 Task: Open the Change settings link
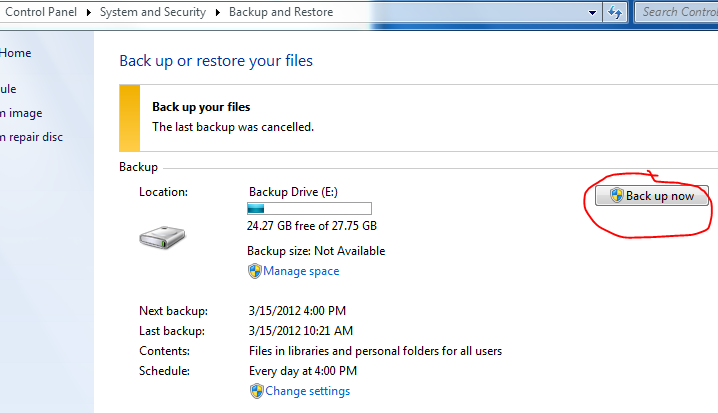tap(307, 391)
